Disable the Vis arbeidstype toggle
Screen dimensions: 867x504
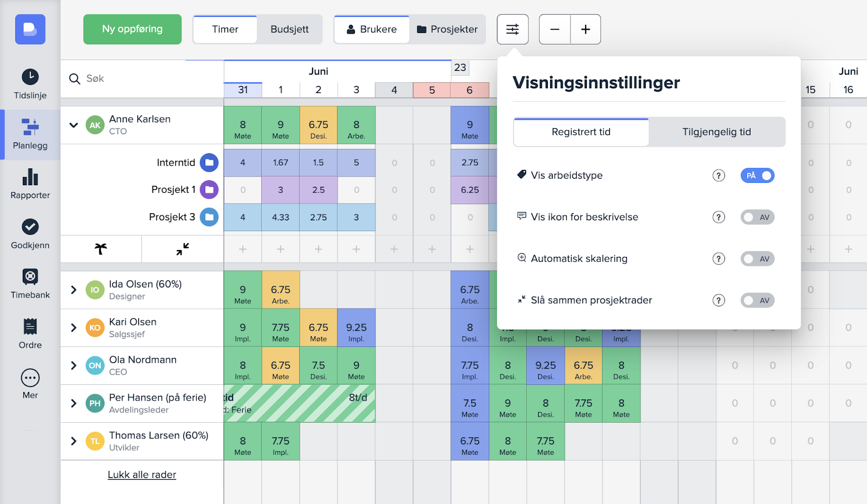pos(757,175)
